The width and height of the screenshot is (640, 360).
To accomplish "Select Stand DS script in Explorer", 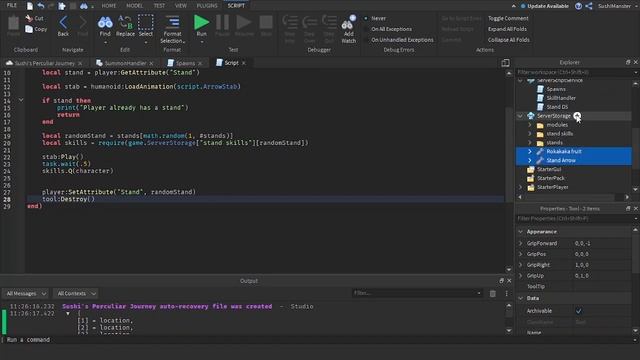I will click(557, 107).
